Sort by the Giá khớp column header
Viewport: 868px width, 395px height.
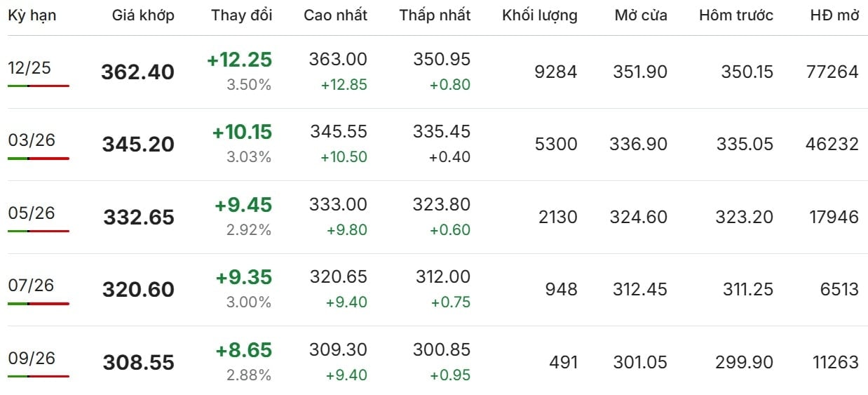coord(143,15)
